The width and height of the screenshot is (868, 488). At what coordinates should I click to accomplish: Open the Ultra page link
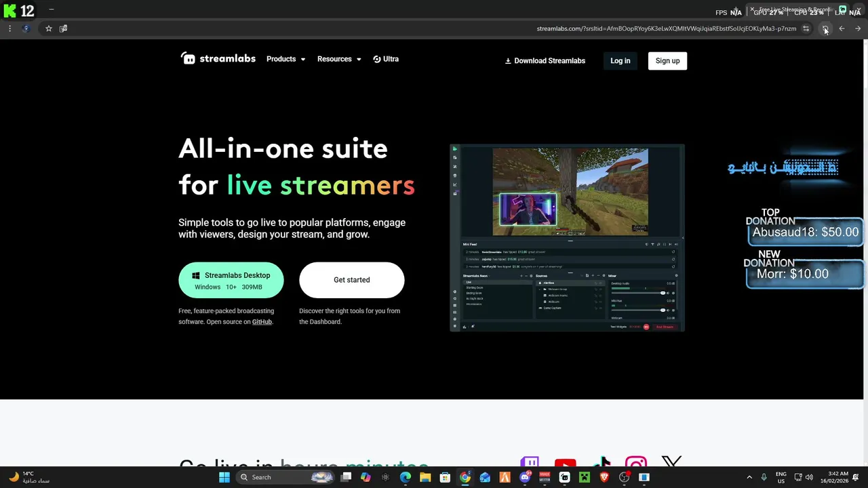click(x=386, y=59)
